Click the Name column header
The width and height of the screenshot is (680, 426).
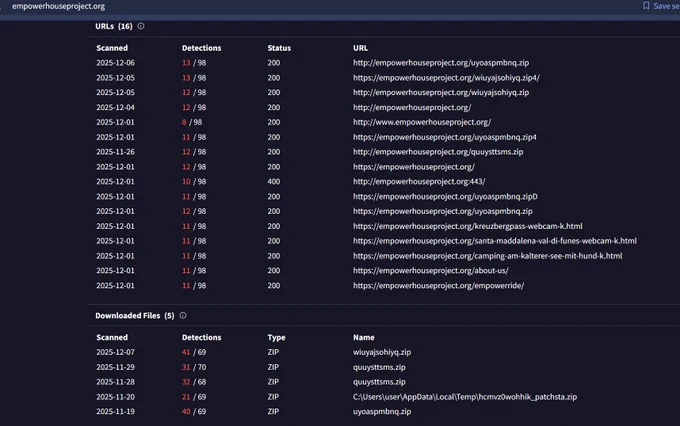click(363, 337)
